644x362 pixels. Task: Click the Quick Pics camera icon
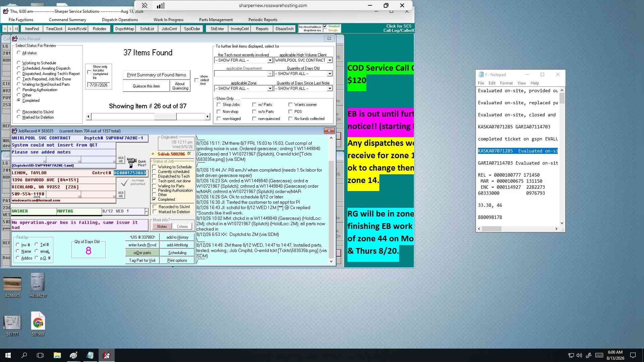pos(132,163)
